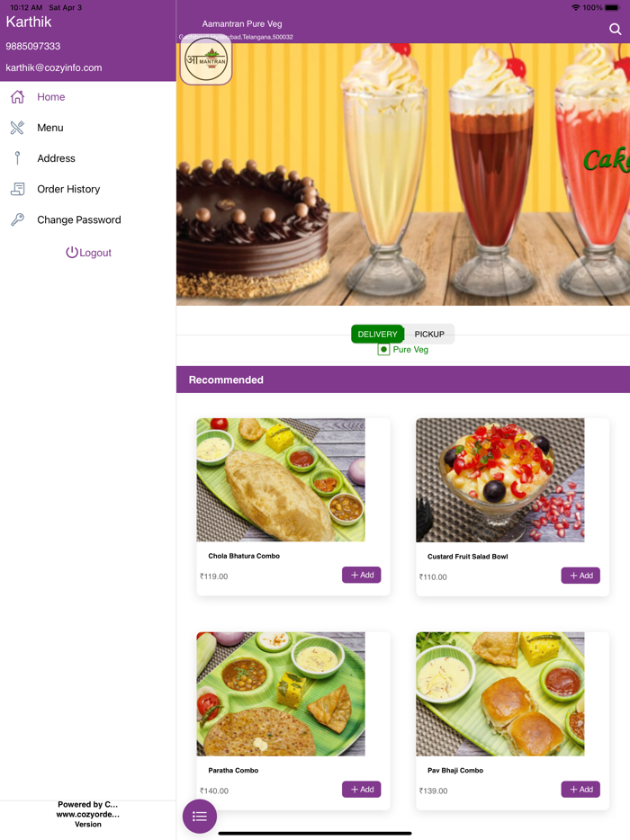Open the floating purple list button
This screenshot has width=630, height=840.
pyautogui.click(x=200, y=817)
